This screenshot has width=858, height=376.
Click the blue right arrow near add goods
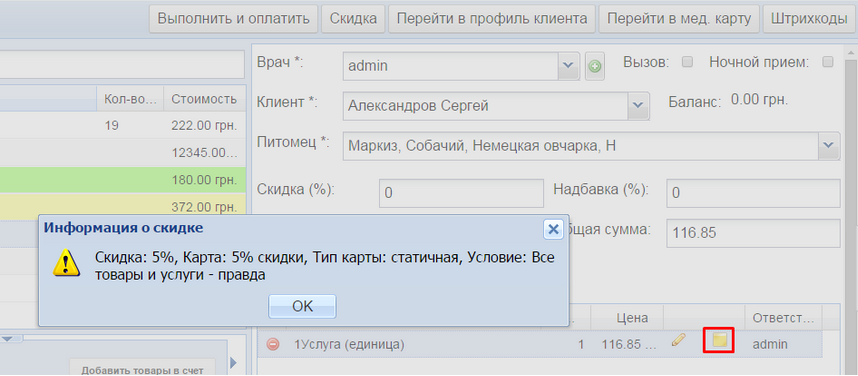pos(233,362)
